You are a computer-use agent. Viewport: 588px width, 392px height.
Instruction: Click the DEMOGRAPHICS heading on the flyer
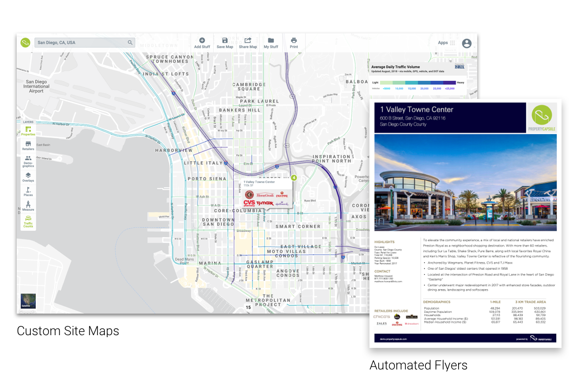pyautogui.click(x=437, y=302)
